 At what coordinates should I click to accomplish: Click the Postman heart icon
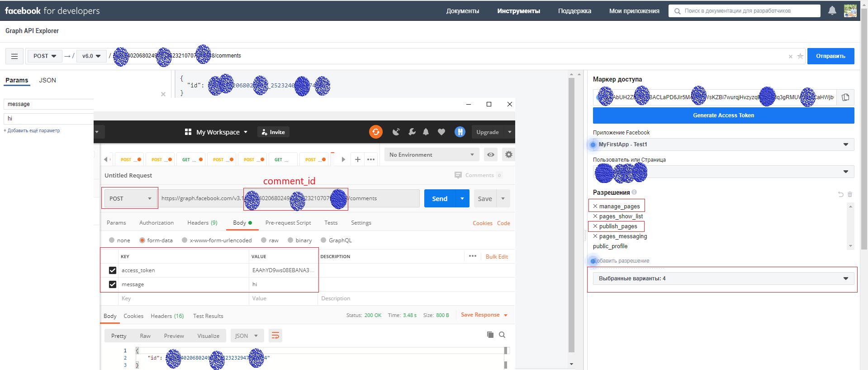click(x=441, y=132)
